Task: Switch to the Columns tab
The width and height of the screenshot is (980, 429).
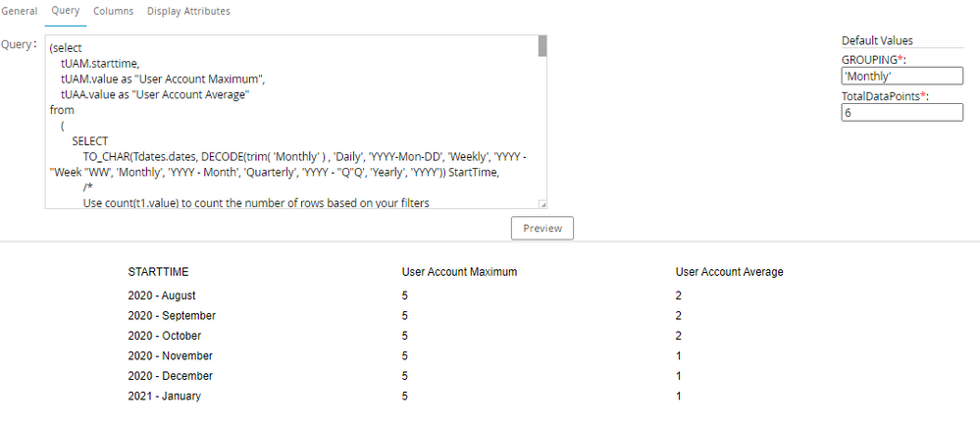Action: tap(112, 11)
